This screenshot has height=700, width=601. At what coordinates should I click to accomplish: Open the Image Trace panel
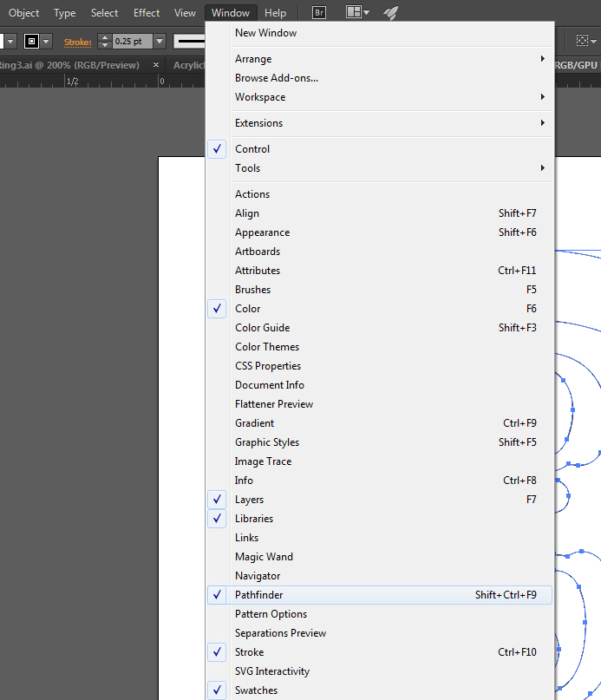pyautogui.click(x=380, y=461)
